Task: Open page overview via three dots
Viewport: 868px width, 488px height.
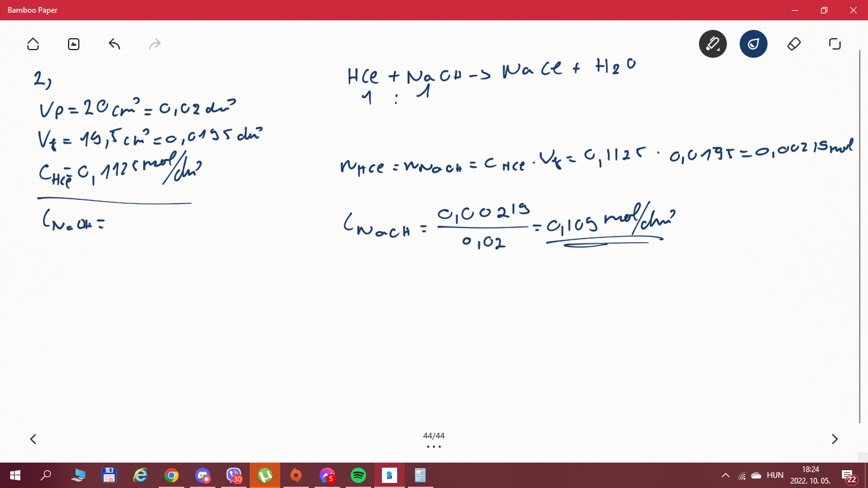Action: (433, 447)
